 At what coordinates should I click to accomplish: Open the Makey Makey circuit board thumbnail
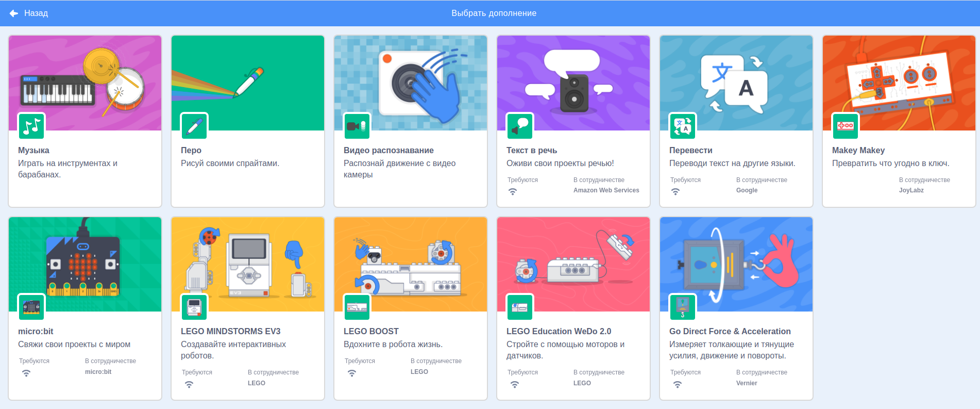[899, 83]
